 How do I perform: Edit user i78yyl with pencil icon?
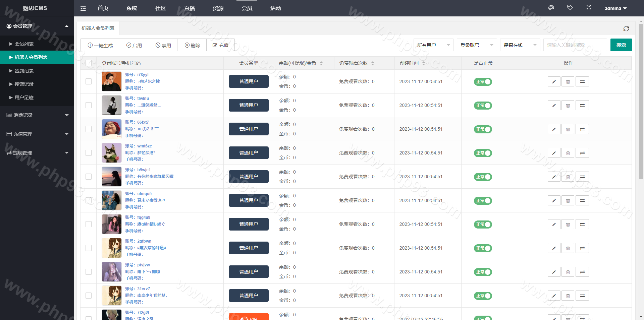point(554,82)
